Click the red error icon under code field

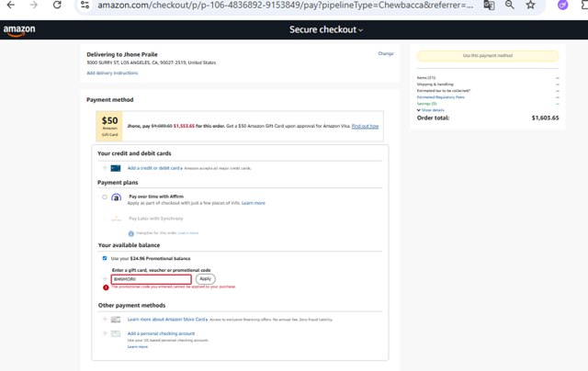pos(106,287)
